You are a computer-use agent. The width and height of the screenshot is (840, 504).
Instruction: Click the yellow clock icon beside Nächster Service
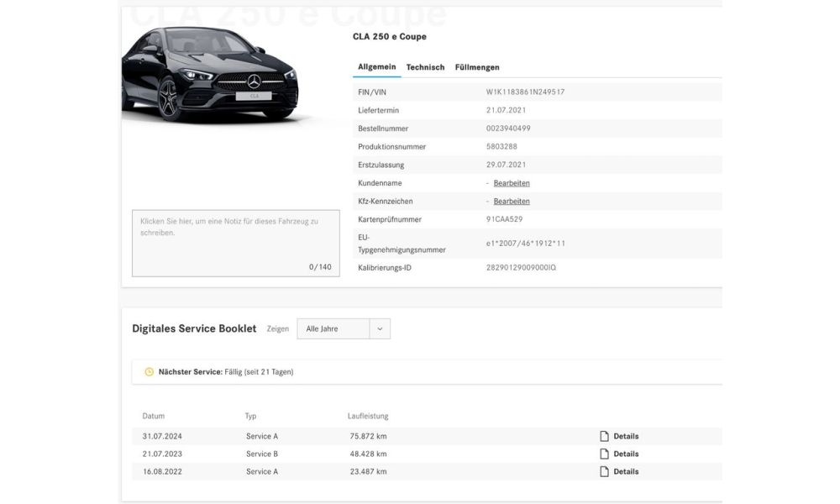[149, 372]
